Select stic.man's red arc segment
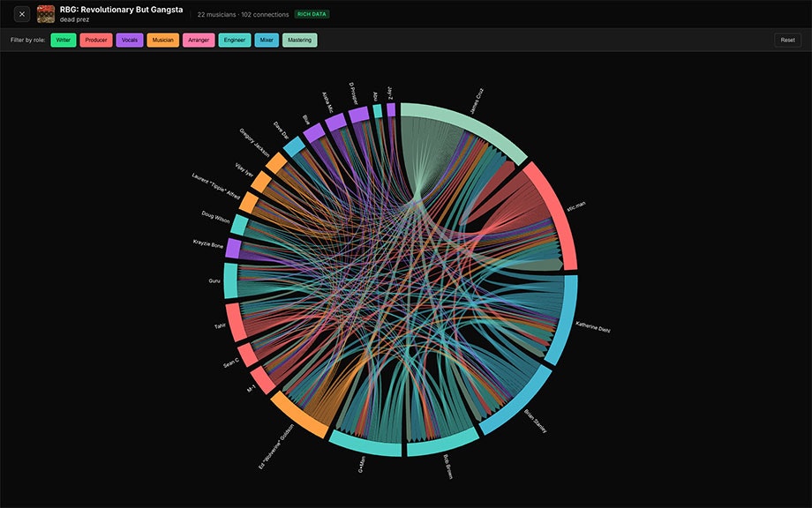Screen dimensions: 812x508 557,212
